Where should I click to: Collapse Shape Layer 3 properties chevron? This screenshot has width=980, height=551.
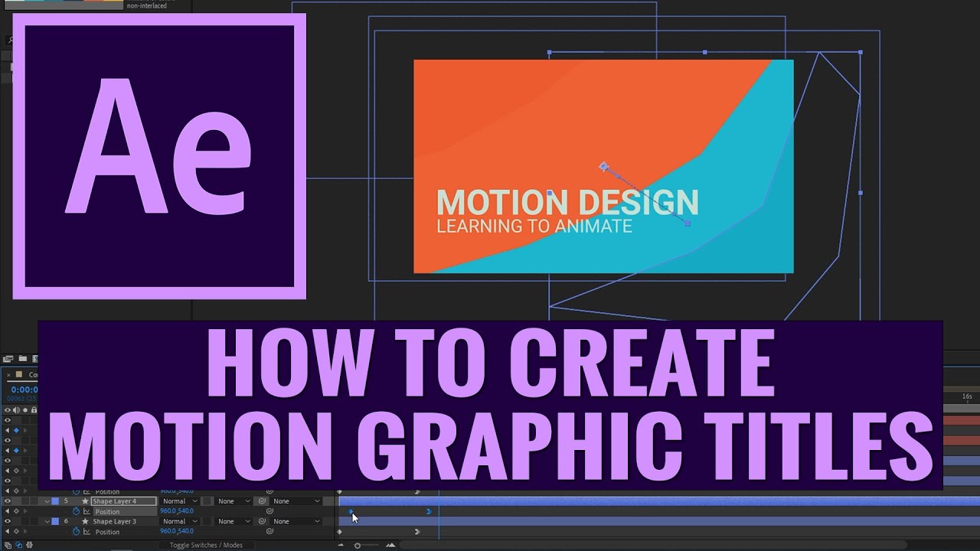pos(47,521)
